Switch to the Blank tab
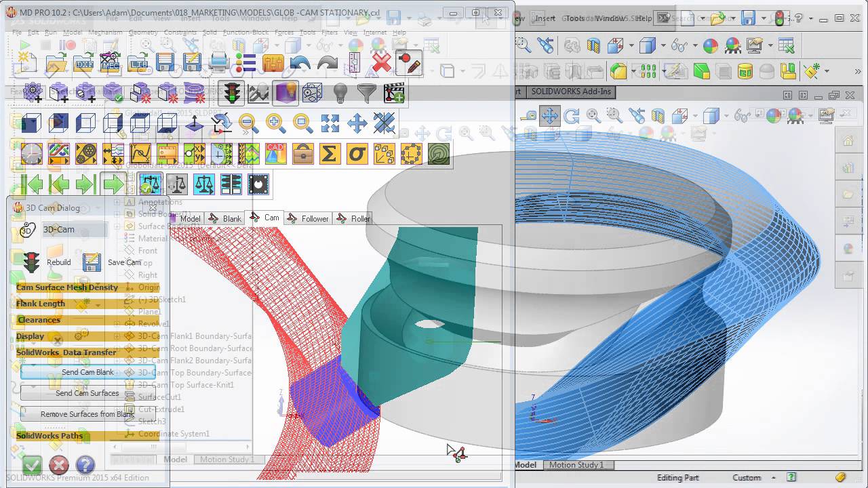The image size is (868, 488). 225,218
